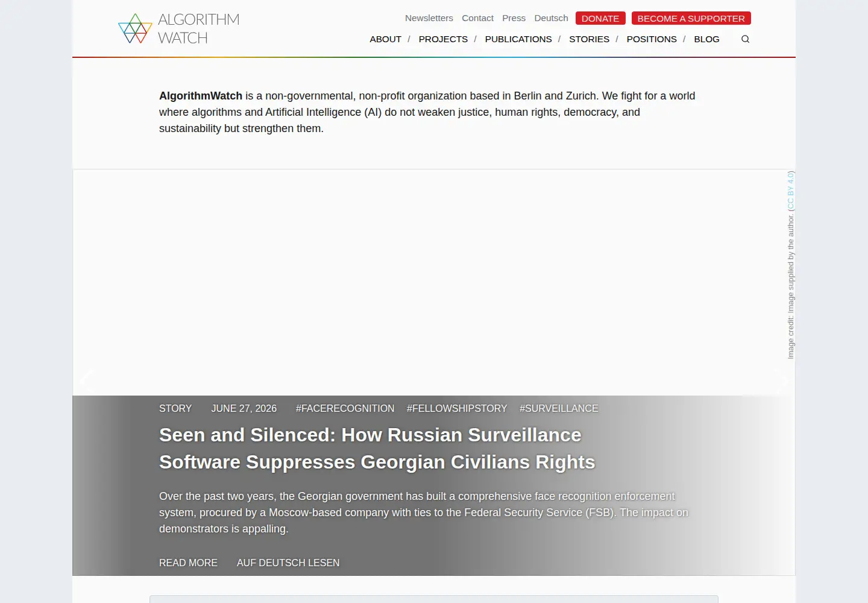Open the Stories menu
This screenshot has height=603, width=868.
tap(589, 39)
